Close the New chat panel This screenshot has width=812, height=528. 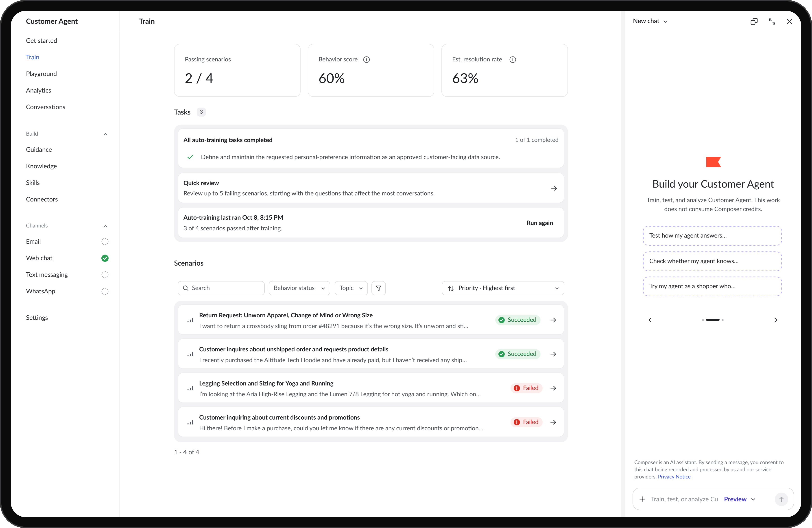(x=790, y=22)
